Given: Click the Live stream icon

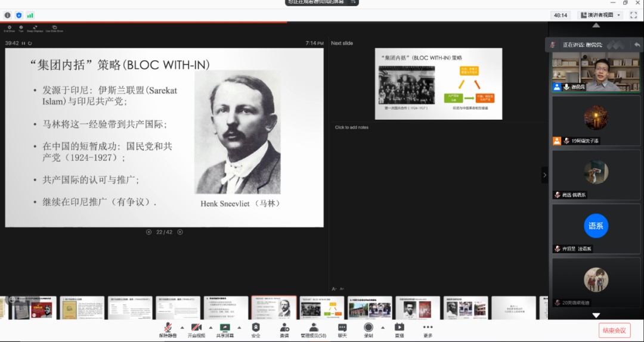Looking at the screenshot, I should pyautogui.click(x=399, y=328).
